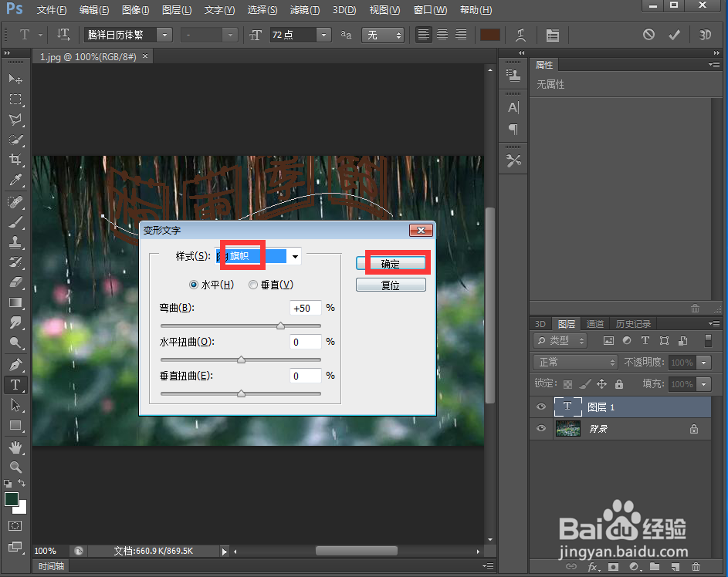Viewport: 728px width, 577px height.
Task: Select the Rectangular Marquee tool
Action: click(15, 100)
